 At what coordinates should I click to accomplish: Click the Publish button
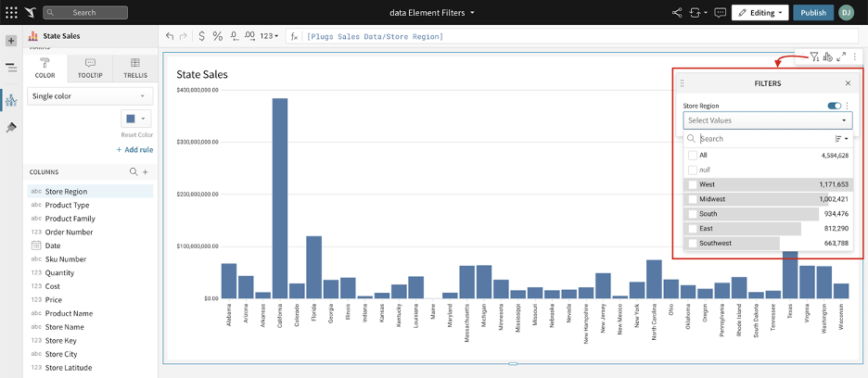pyautogui.click(x=812, y=13)
